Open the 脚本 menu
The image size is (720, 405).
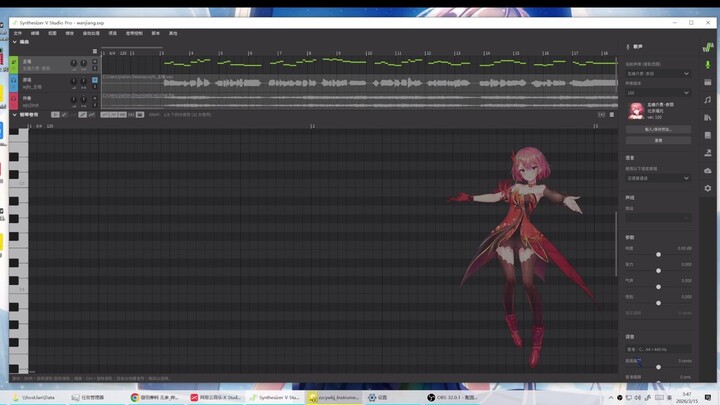[x=156, y=34]
